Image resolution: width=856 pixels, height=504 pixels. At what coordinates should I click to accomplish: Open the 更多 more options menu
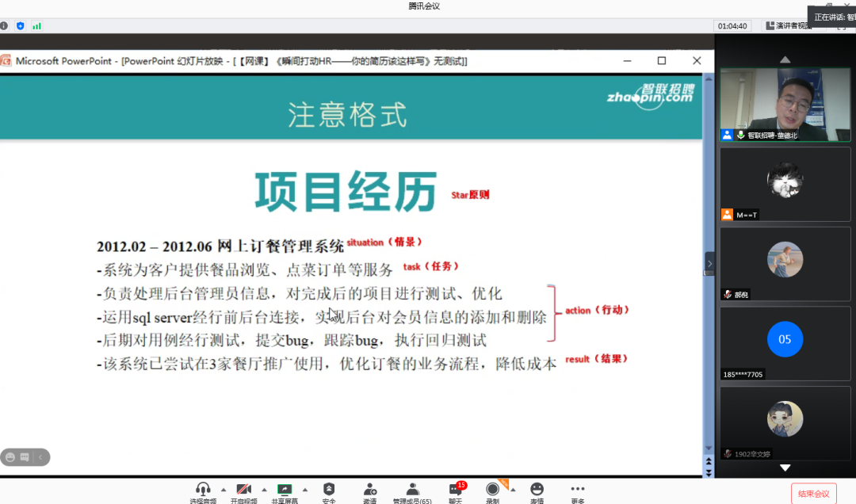(578, 490)
